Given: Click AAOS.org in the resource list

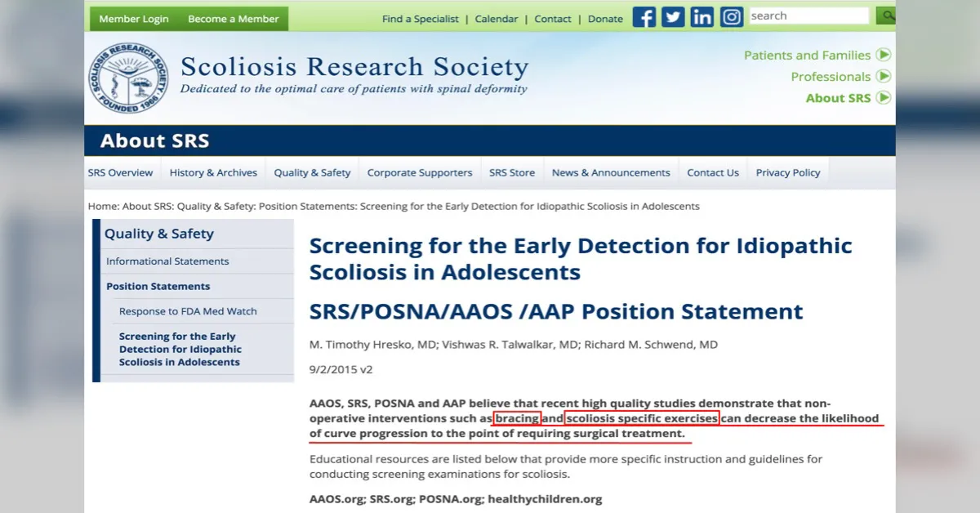Looking at the screenshot, I should (x=337, y=499).
